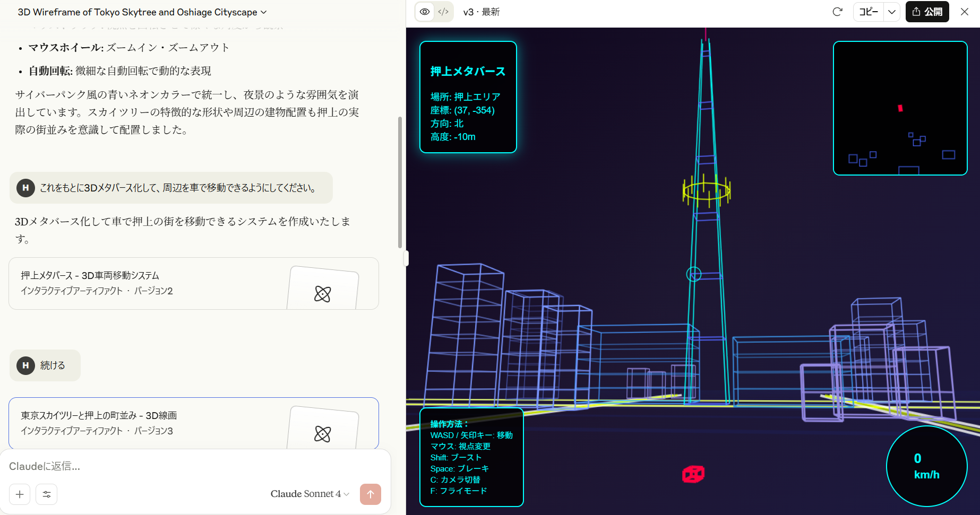The height and width of the screenshot is (515, 980).
Task: Switch to the preview eye view
Action: tap(425, 12)
